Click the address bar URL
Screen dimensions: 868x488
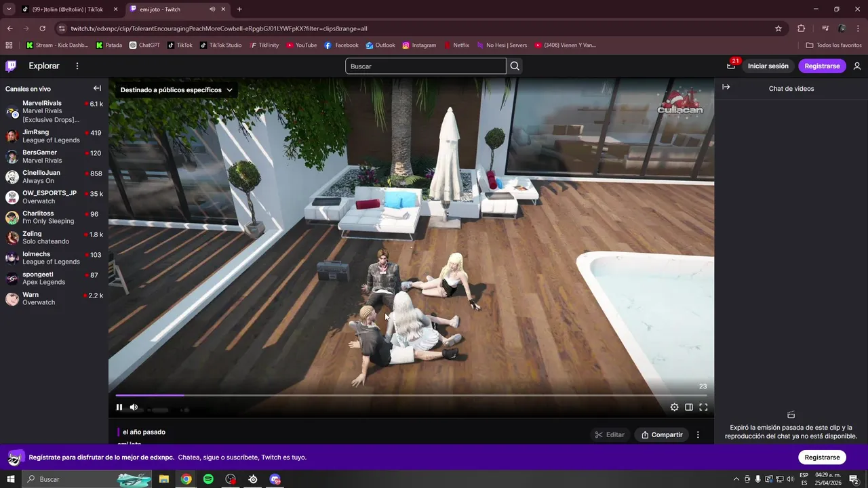click(x=219, y=28)
